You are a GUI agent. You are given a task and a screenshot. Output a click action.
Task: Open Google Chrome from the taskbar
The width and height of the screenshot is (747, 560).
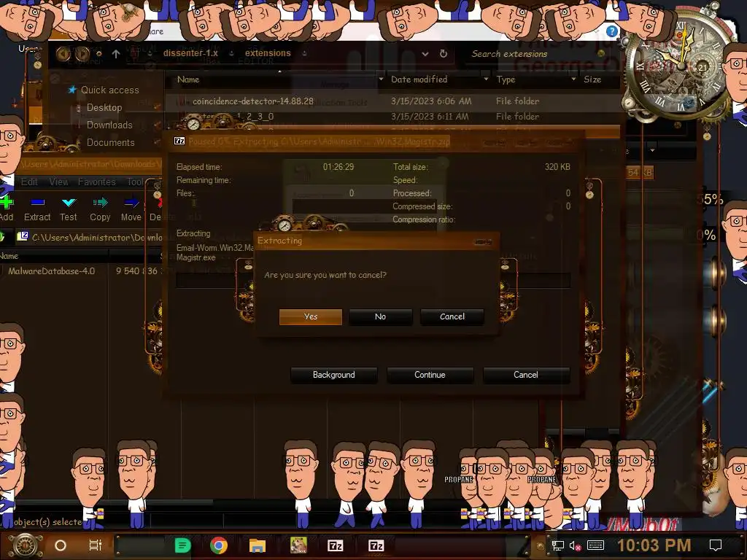coord(219,545)
